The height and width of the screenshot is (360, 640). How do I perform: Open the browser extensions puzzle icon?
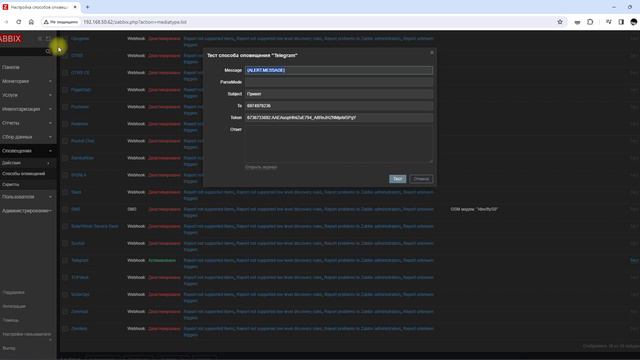(590, 22)
